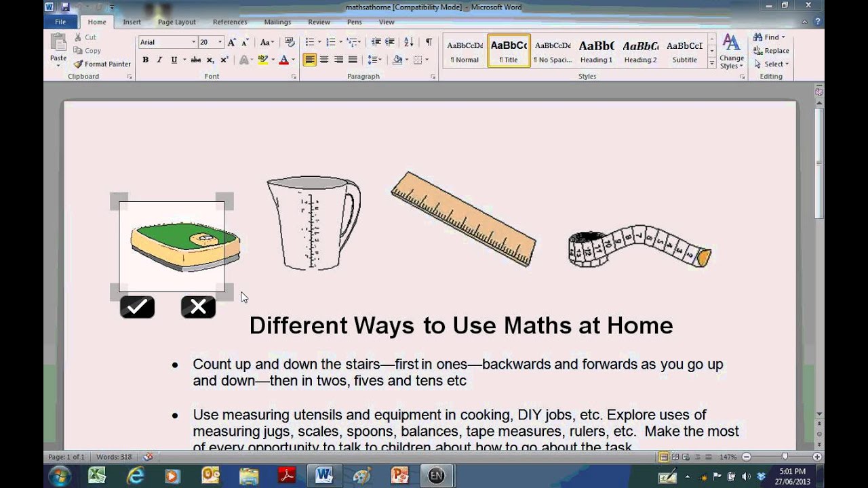Apply the Heading 2 style
Screen dimensions: 868x488
[640, 51]
